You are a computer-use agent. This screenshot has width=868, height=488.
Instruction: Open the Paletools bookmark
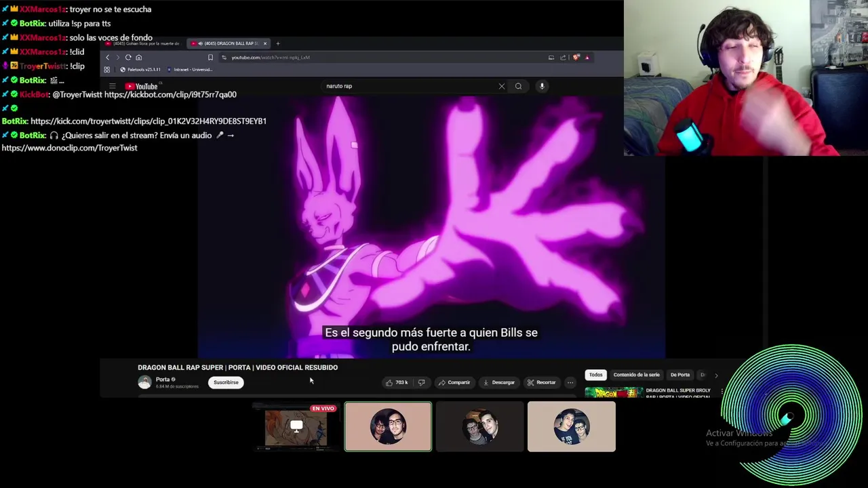[x=140, y=70]
